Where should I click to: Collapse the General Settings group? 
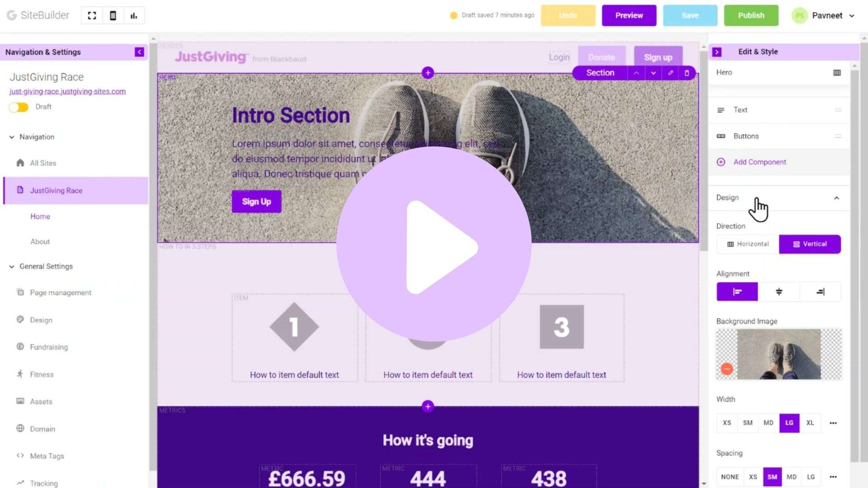[x=12, y=267]
